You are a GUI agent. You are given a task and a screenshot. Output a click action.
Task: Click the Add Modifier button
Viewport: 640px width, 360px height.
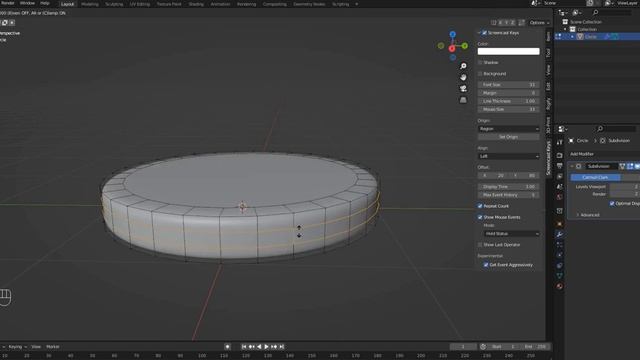(x=582, y=154)
